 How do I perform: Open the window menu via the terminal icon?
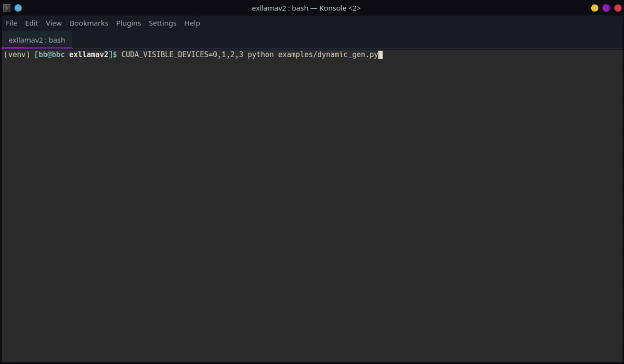tap(6, 8)
